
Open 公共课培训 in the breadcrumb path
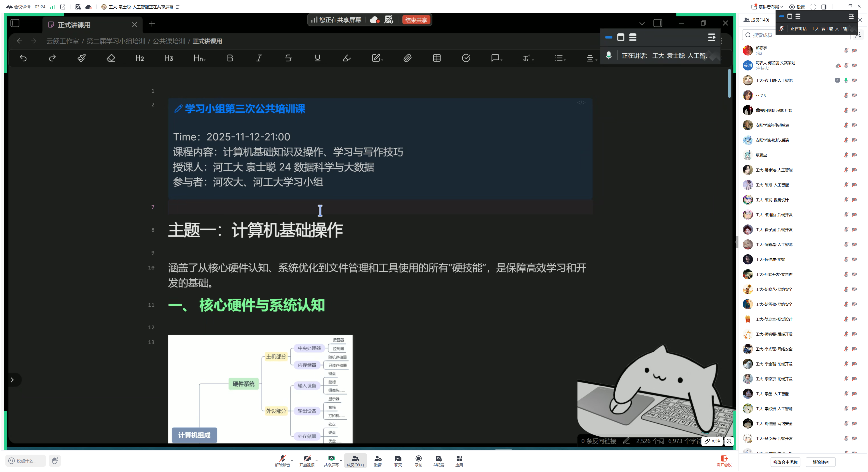point(169,41)
